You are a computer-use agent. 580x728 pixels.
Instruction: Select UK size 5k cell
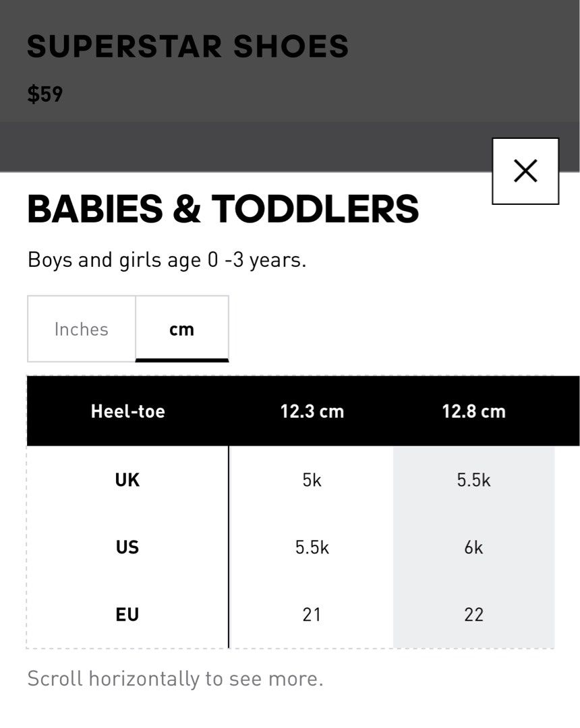[312, 480]
